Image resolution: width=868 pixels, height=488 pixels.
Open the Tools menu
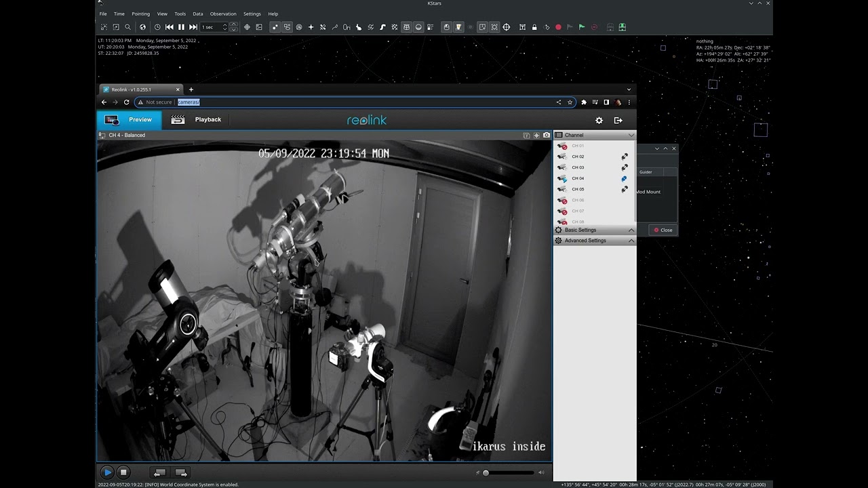pos(180,14)
